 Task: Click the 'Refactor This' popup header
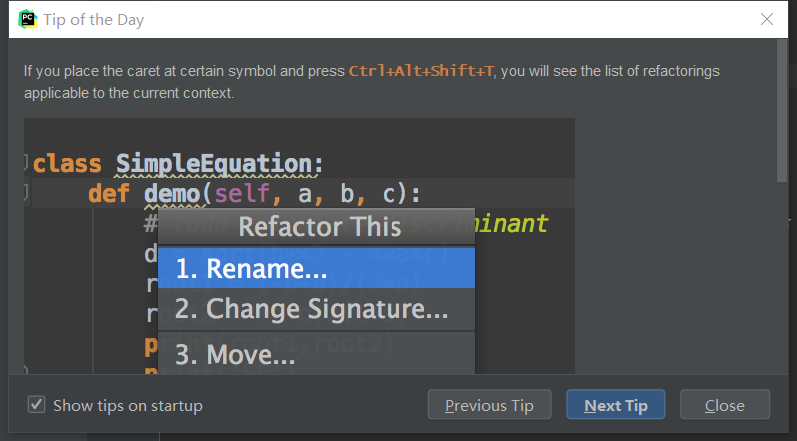pyautogui.click(x=319, y=227)
